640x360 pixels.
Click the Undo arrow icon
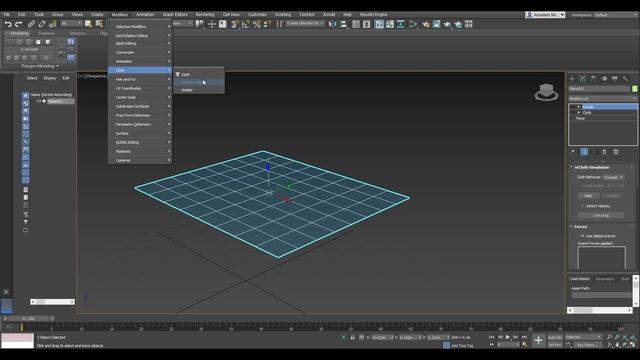coord(8,24)
